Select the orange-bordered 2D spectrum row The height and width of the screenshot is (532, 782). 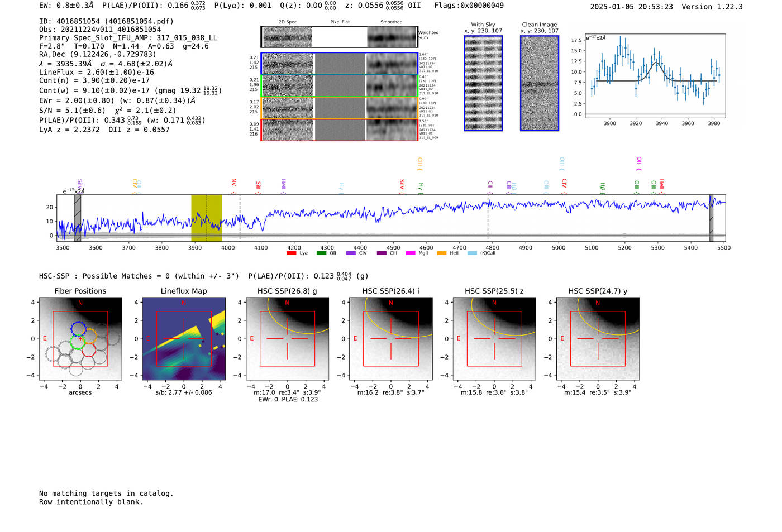pyautogui.click(x=339, y=108)
